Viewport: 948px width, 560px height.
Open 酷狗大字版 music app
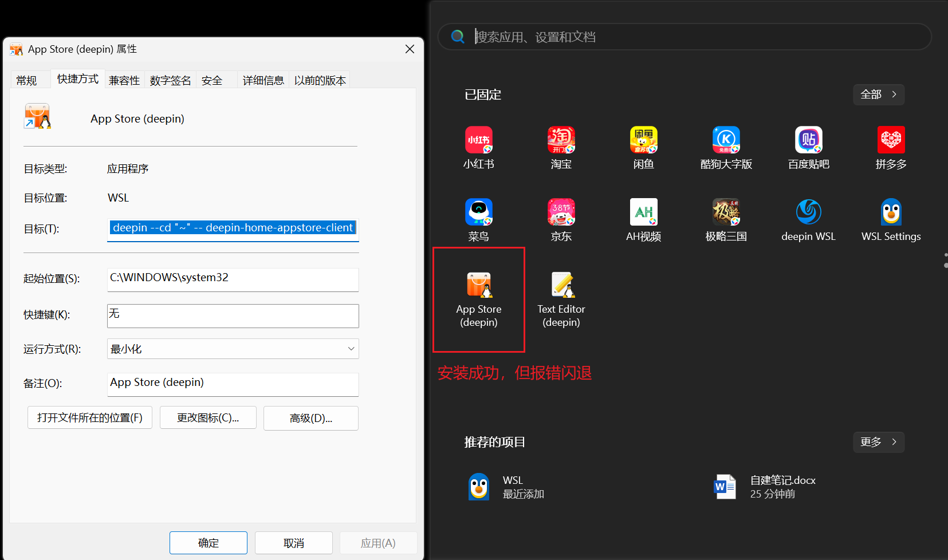726,148
